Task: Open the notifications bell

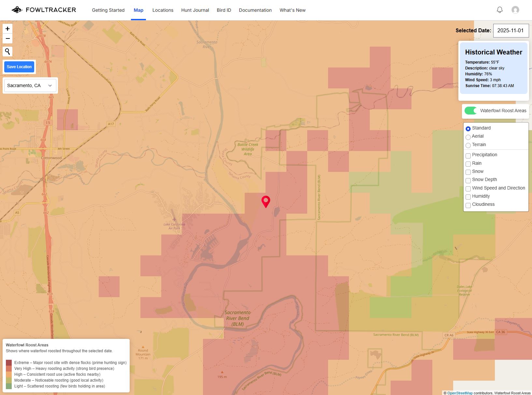Action: (499, 10)
